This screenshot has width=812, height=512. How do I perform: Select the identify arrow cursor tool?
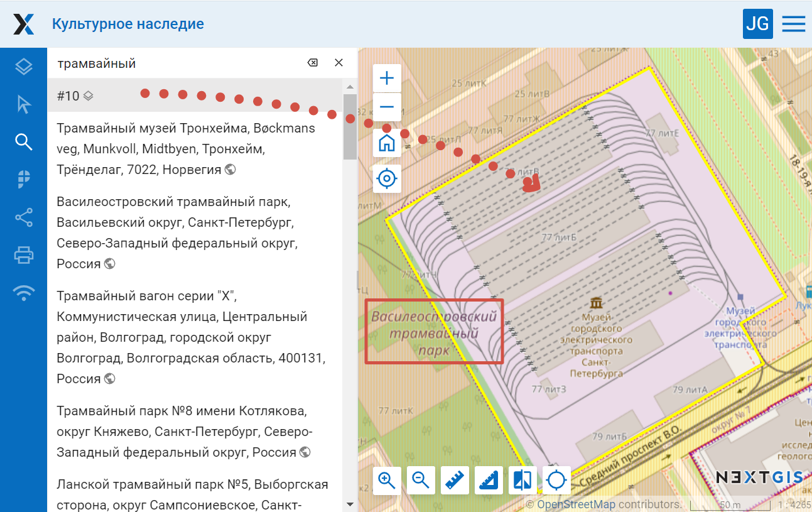(24, 104)
